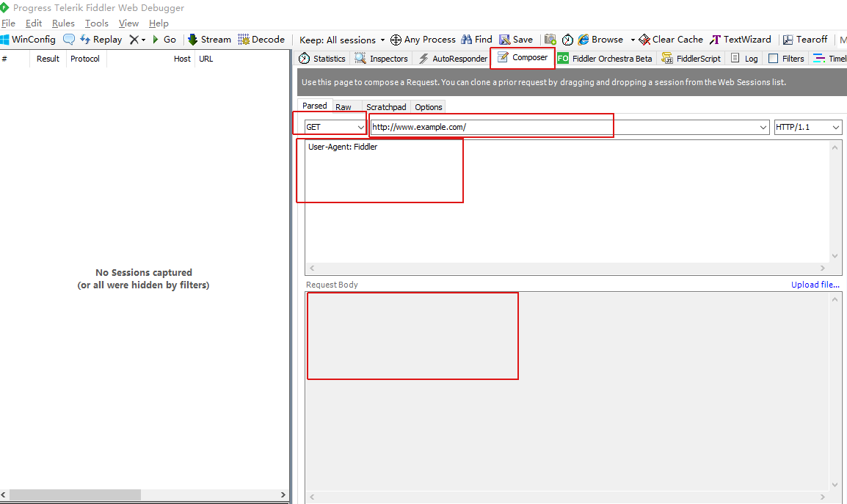Open the GET method dropdown
This screenshot has height=504, width=847.
335,127
